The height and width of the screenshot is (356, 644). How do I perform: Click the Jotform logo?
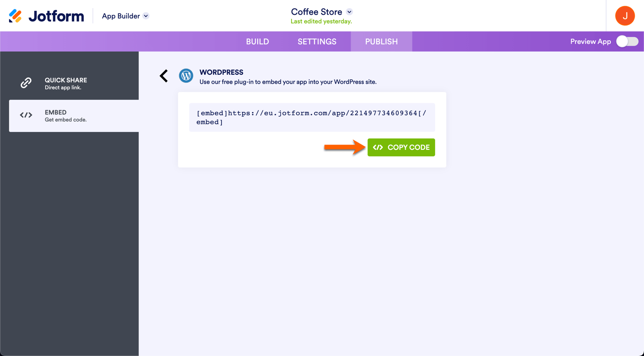47,16
